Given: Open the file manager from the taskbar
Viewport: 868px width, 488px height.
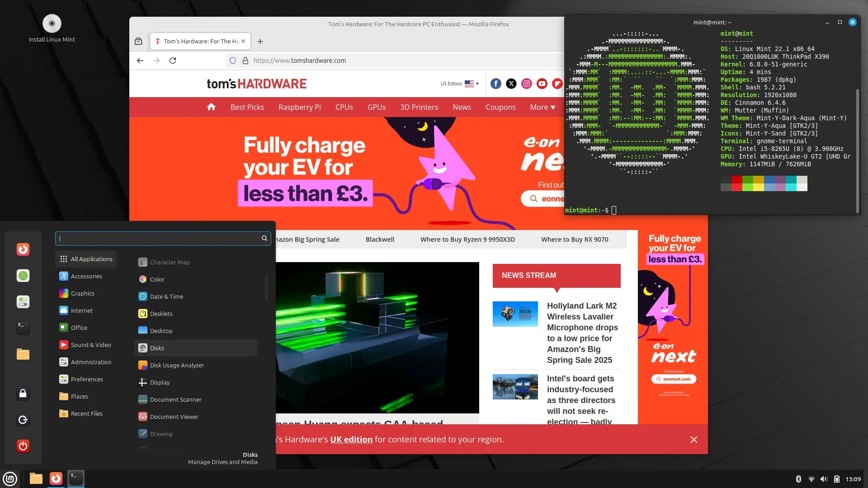Looking at the screenshot, I should (36, 479).
